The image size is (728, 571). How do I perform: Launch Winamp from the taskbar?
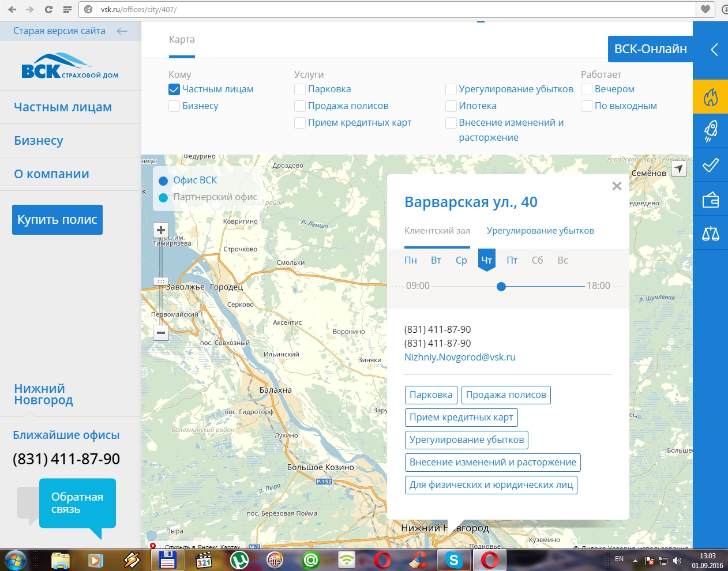click(x=132, y=560)
